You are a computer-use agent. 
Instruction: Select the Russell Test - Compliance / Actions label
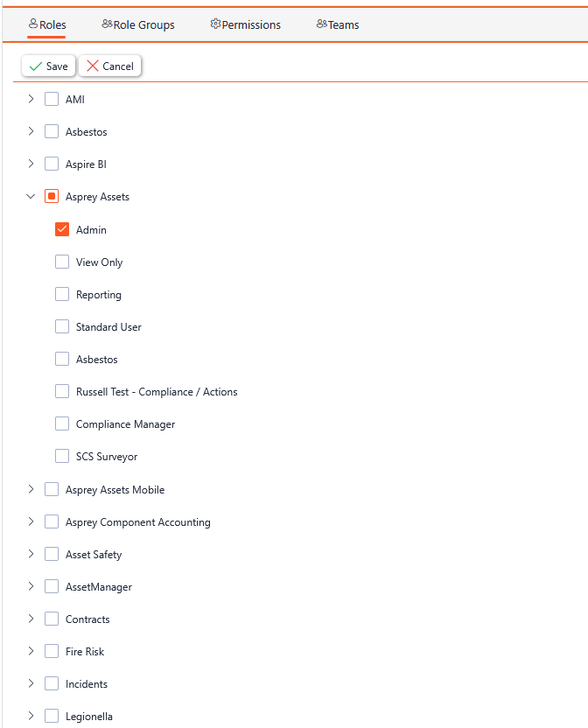tap(157, 392)
